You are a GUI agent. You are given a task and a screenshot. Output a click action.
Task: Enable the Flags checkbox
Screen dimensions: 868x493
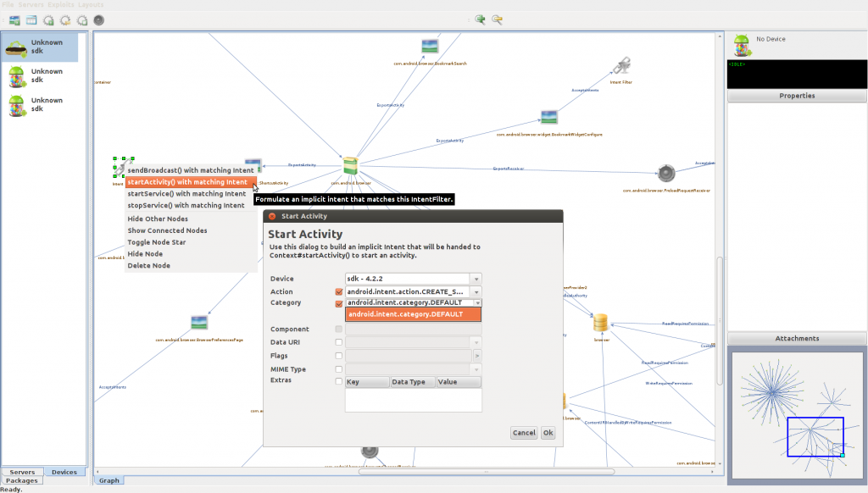click(339, 356)
